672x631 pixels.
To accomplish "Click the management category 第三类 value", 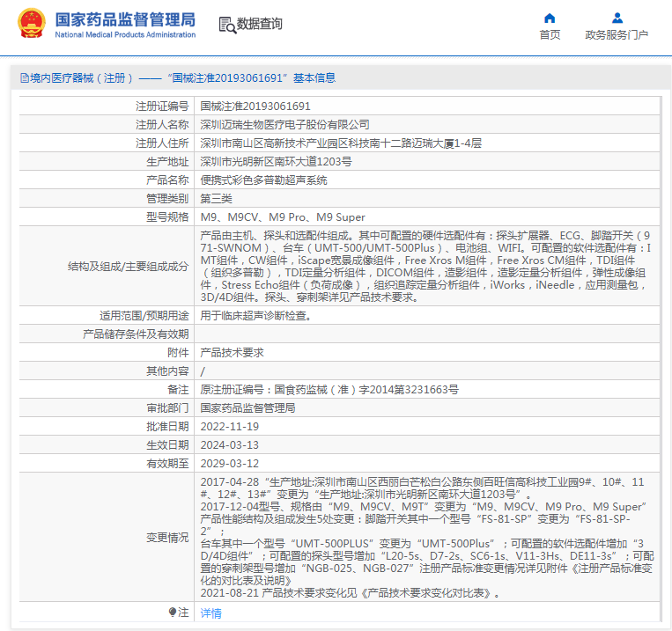I will 217,198.
